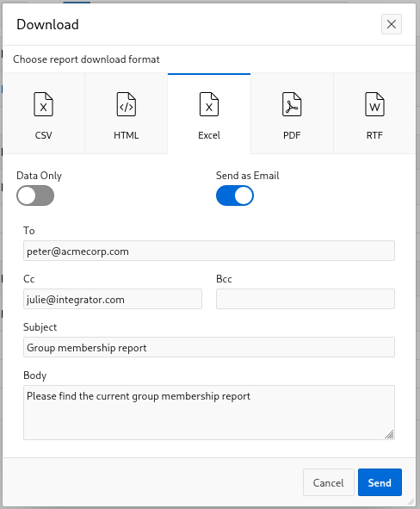The width and height of the screenshot is (420, 509).
Task: Pick the Excel spreadsheet file icon
Action: [x=209, y=104]
